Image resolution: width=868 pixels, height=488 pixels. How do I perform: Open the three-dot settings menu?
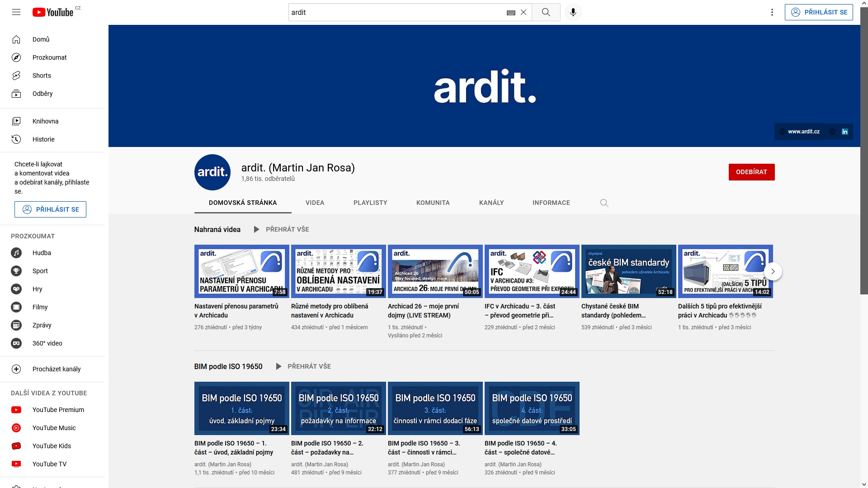(772, 12)
